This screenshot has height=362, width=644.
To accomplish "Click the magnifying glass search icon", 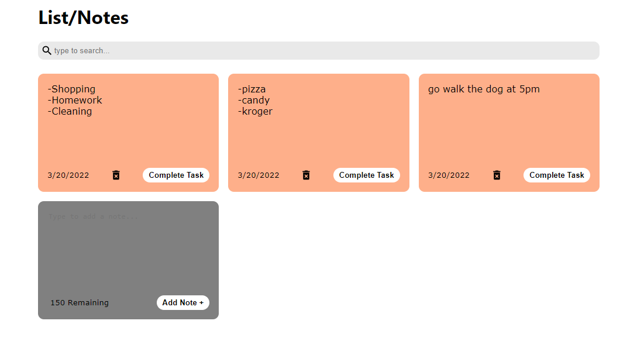I will tap(47, 50).
